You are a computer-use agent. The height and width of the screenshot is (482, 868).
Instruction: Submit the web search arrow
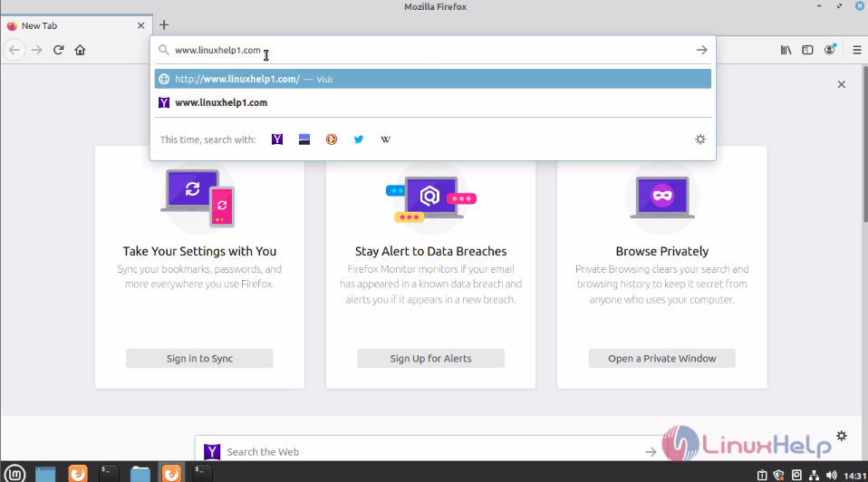[651, 452]
